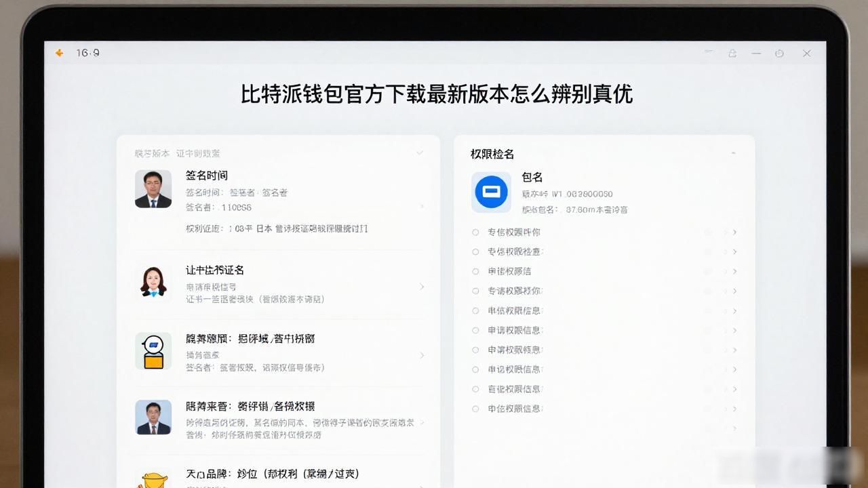Click the orange logo icon beside 16·9
The height and width of the screenshot is (488, 868).
[60, 53]
